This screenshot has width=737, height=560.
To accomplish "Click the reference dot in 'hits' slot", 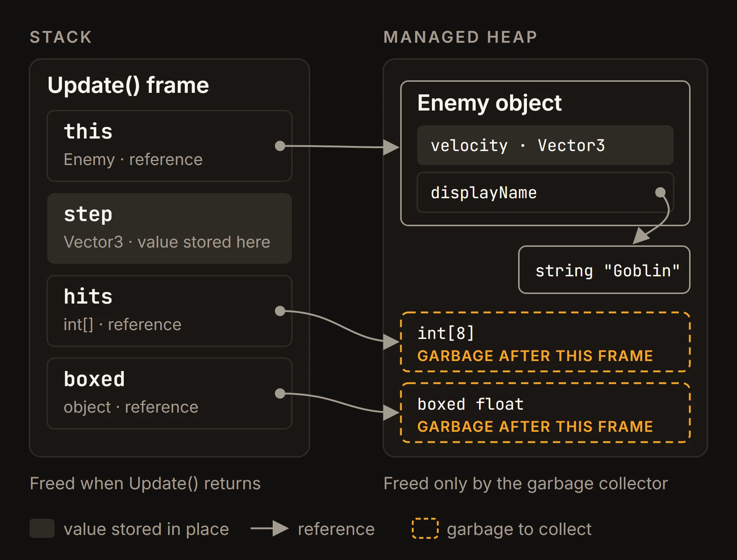I will [280, 311].
